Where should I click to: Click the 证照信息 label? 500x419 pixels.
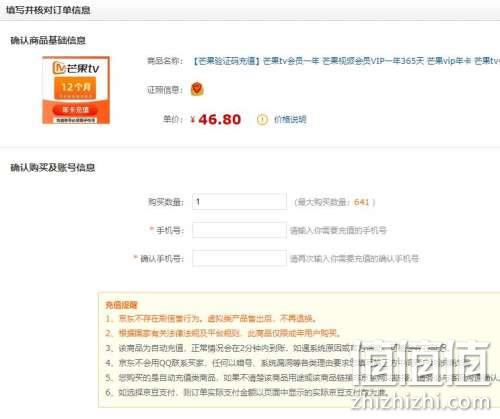(165, 90)
